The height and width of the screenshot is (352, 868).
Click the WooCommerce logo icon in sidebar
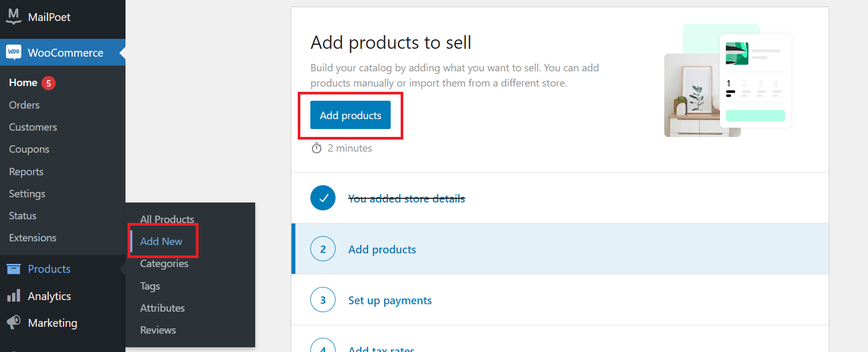click(x=13, y=52)
